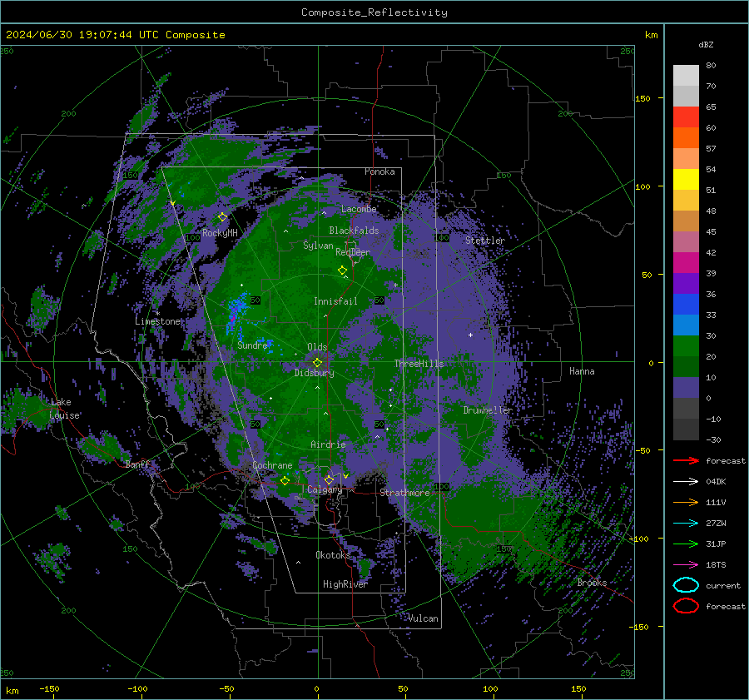Click the yellow diamond marker below Cochrane

point(285,480)
